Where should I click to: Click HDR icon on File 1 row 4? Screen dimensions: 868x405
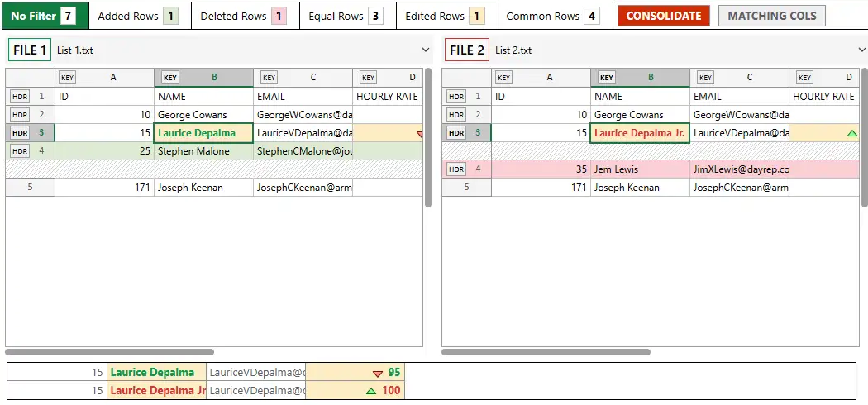[20, 151]
